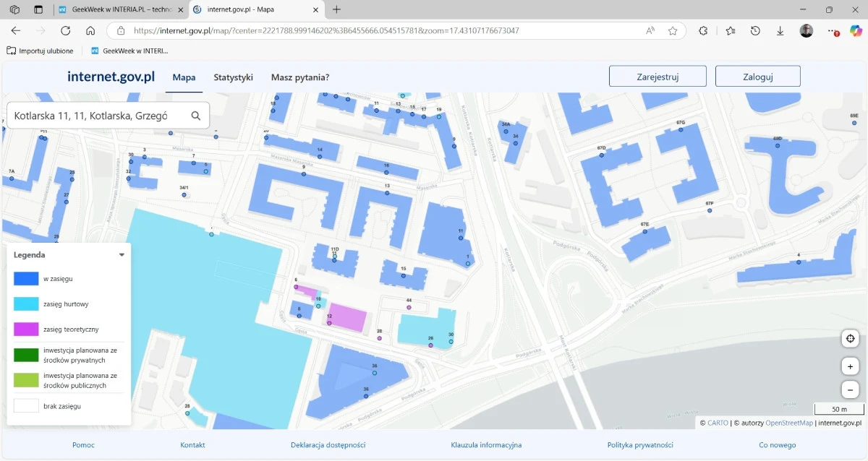Click the geolocation crosshair button on the map
868x461 pixels.
click(850, 338)
